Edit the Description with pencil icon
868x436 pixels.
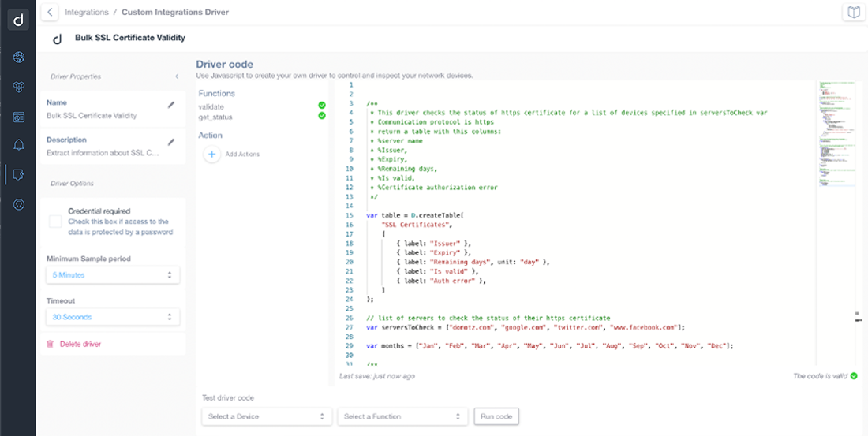coord(171,142)
